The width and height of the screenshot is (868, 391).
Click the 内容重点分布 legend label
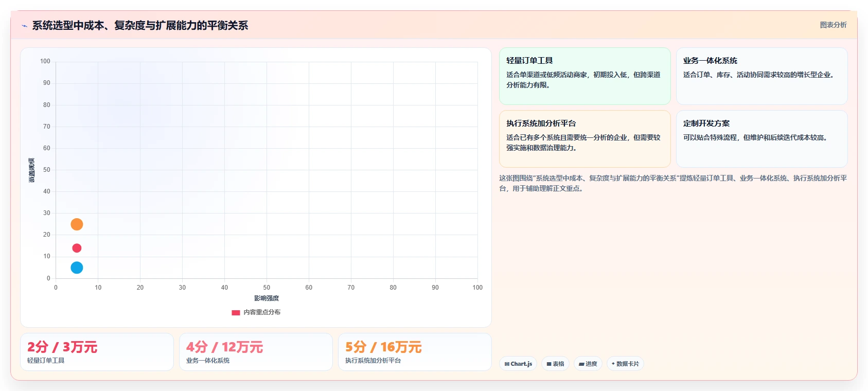[x=262, y=312]
